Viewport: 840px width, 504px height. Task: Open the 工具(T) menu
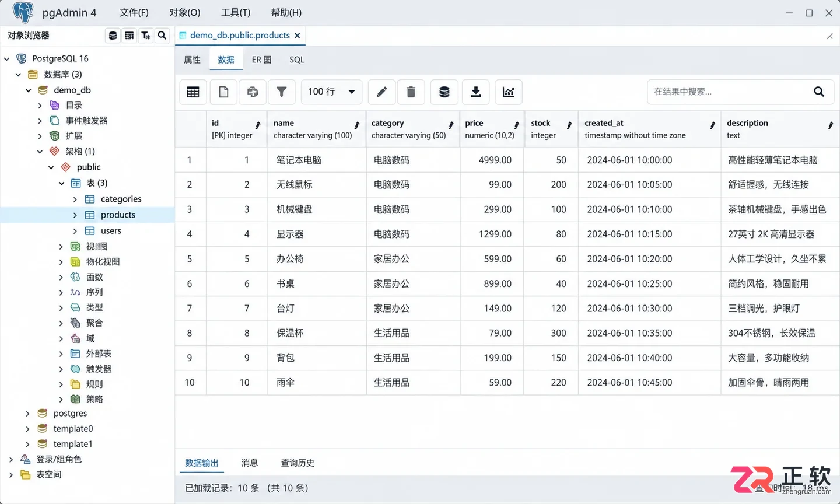pos(236,12)
